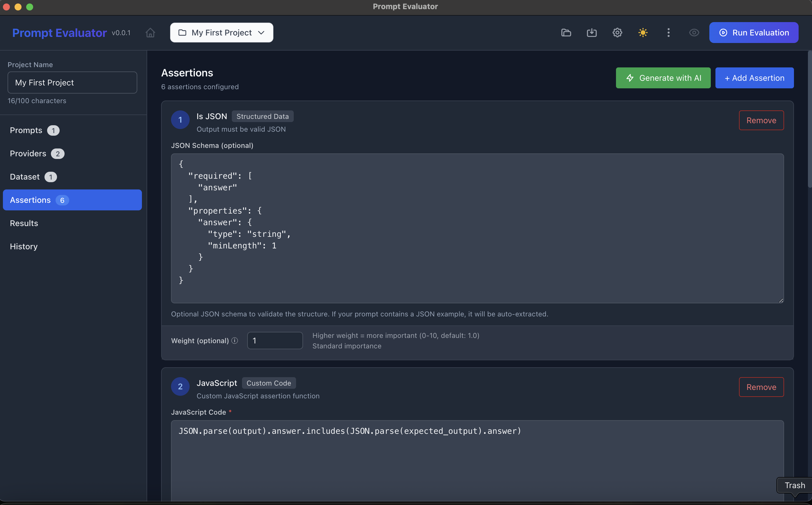Open a project using the folder icon

(x=566, y=32)
